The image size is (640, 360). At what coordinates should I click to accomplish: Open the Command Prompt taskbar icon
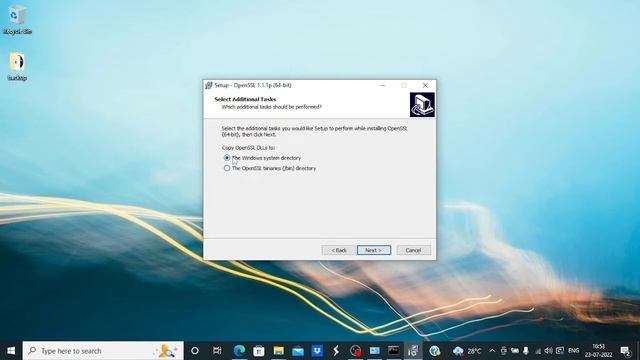394,351
